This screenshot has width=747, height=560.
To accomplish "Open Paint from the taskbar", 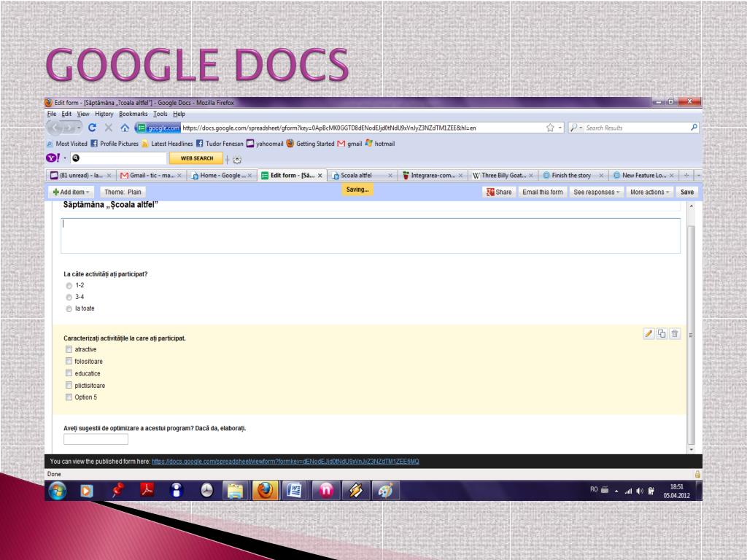I will 385,491.
